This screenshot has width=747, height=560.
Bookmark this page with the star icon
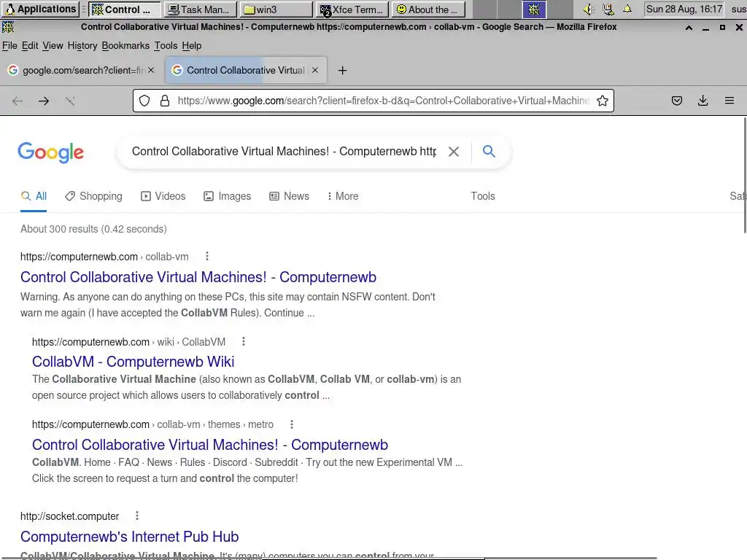point(602,101)
